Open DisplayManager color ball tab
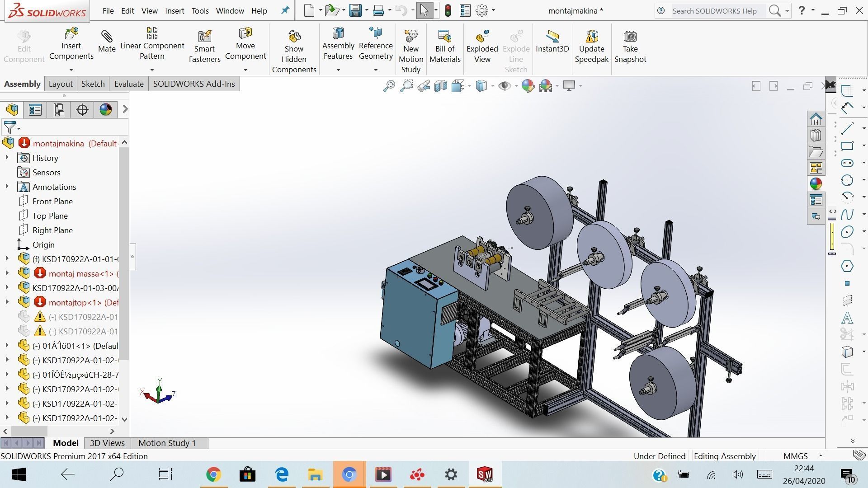 [x=106, y=109]
